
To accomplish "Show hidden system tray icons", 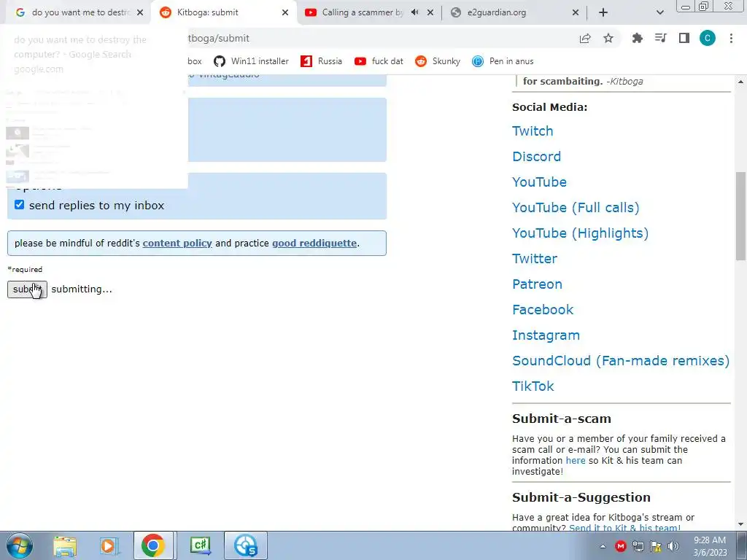I will (x=603, y=546).
